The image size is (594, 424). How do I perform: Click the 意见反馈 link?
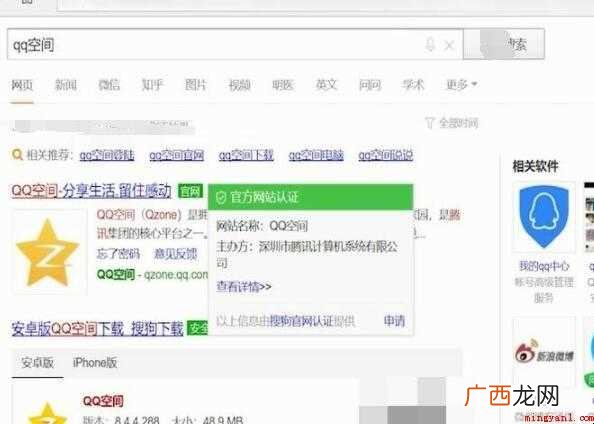[175, 254]
